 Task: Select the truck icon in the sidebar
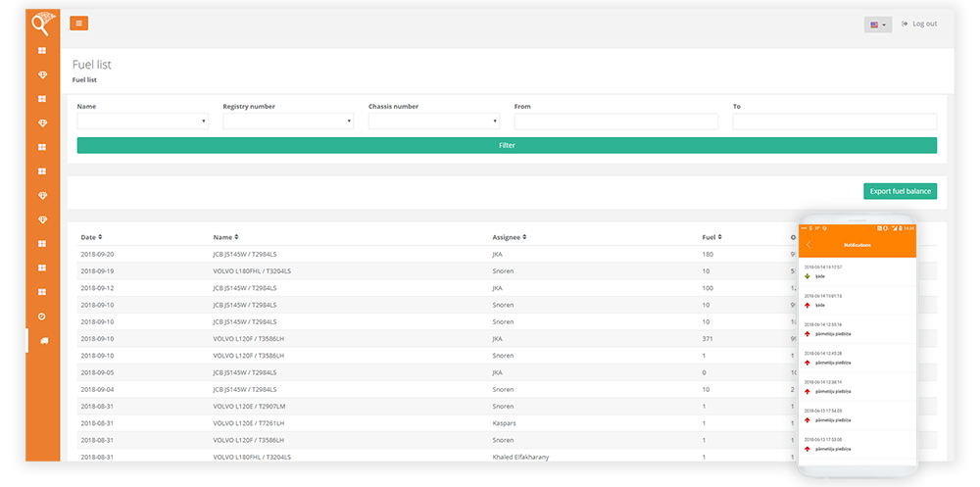pyautogui.click(x=42, y=341)
